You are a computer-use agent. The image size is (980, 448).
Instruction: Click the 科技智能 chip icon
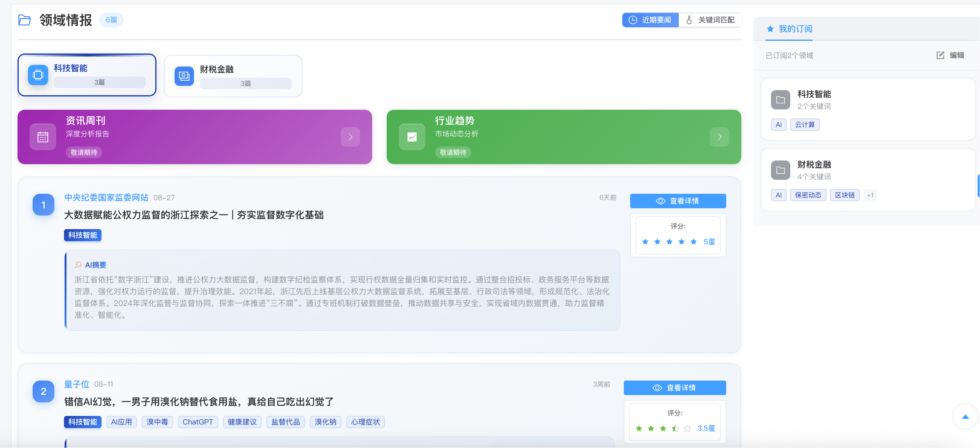(x=38, y=75)
